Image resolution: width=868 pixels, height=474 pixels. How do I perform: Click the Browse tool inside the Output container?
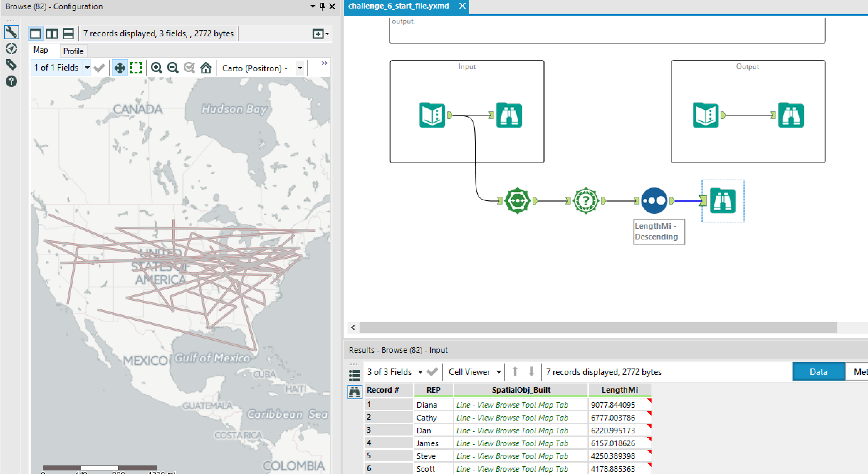pyautogui.click(x=791, y=115)
